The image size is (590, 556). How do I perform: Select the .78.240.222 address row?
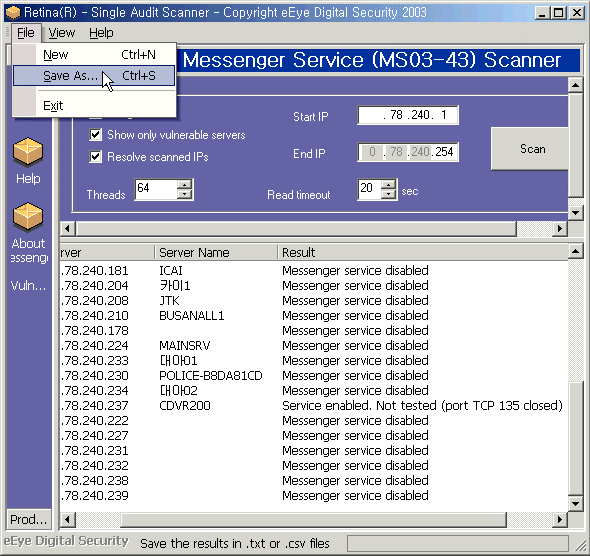(314, 421)
